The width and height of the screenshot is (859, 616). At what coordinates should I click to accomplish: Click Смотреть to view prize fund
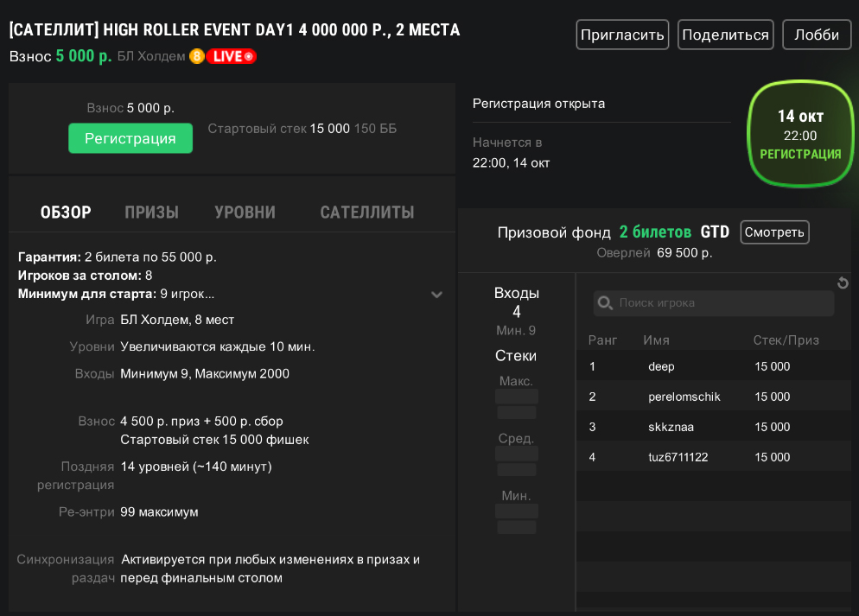click(x=774, y=232)
